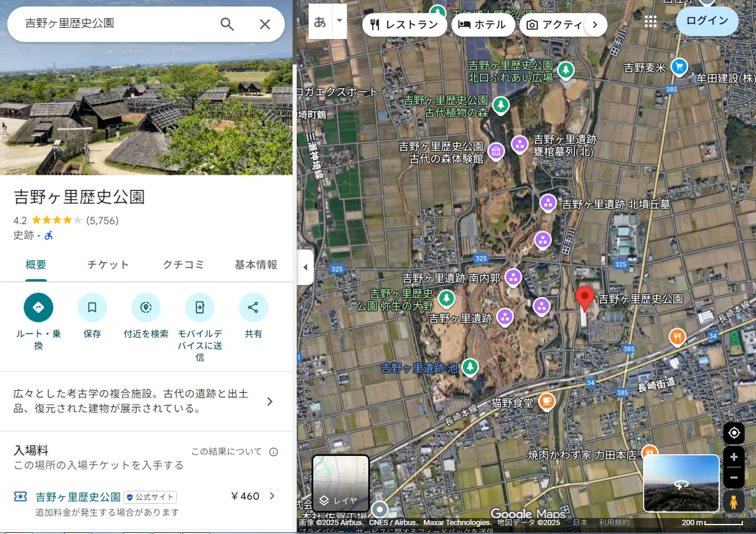Click the コガエクスポート map label
Screen dimensions: 756x534
[338, 92]
